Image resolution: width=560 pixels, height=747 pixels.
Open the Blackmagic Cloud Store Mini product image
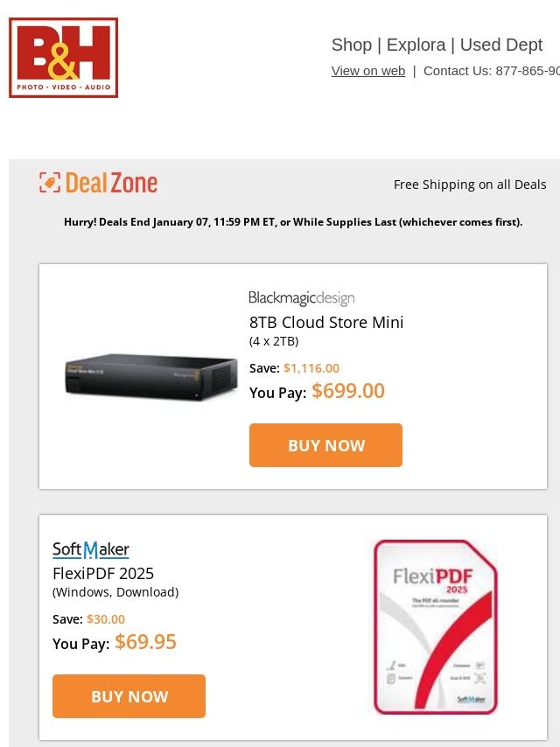150,377
